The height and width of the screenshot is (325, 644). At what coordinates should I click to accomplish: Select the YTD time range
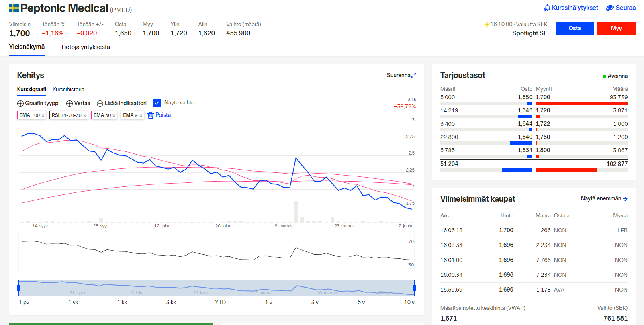[220, 302]
